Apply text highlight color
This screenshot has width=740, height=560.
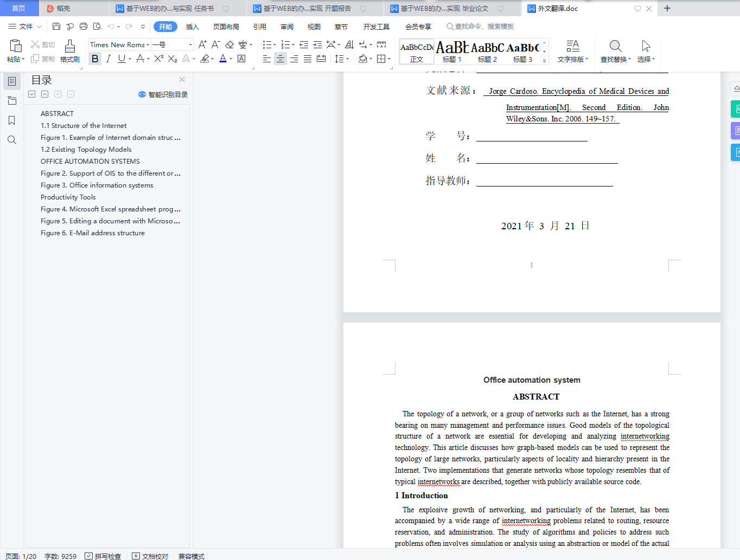[x=205, y=59]
